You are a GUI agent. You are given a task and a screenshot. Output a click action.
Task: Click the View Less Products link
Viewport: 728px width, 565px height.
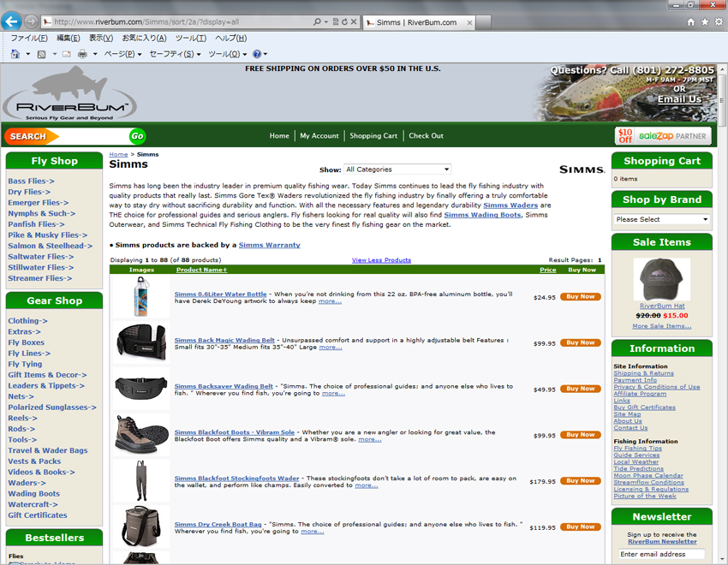coord(381,260)
